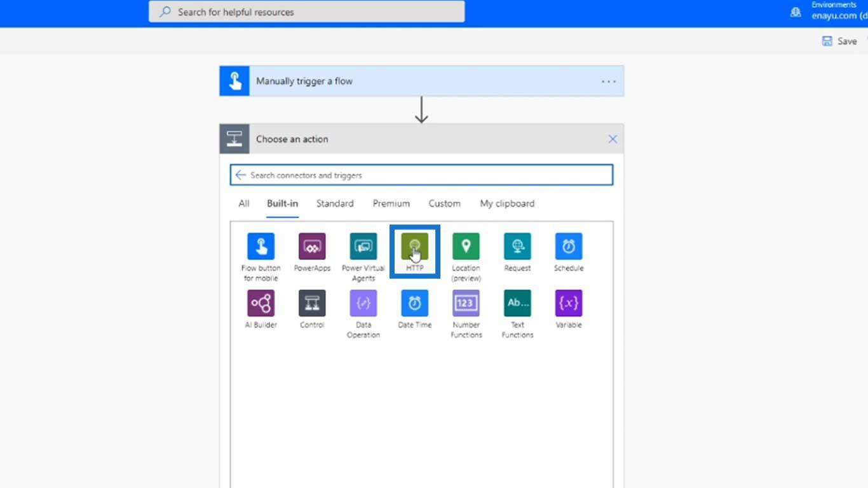This screenshot has height=488, width=868.
Task: Open the Data Operation connector icon
Action: (x=363, y=303)
